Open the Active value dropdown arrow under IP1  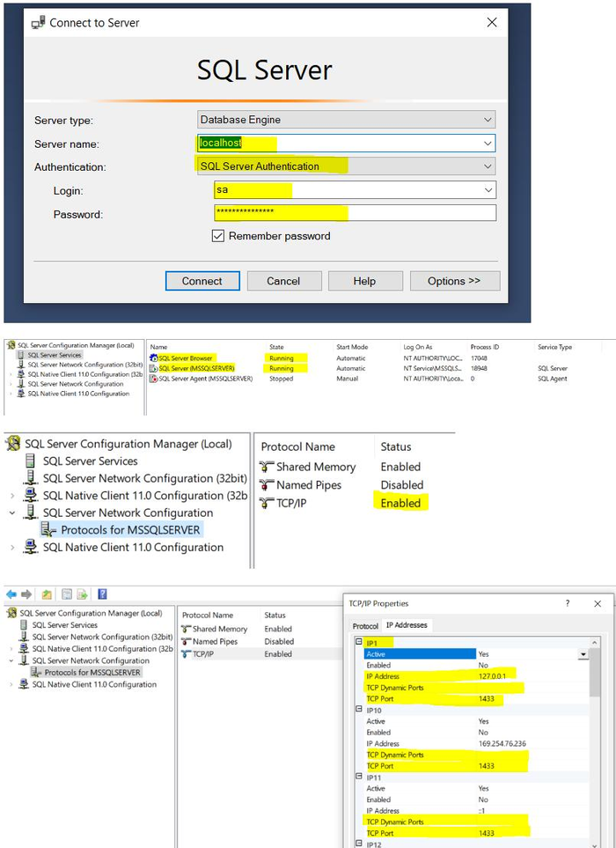583,654
